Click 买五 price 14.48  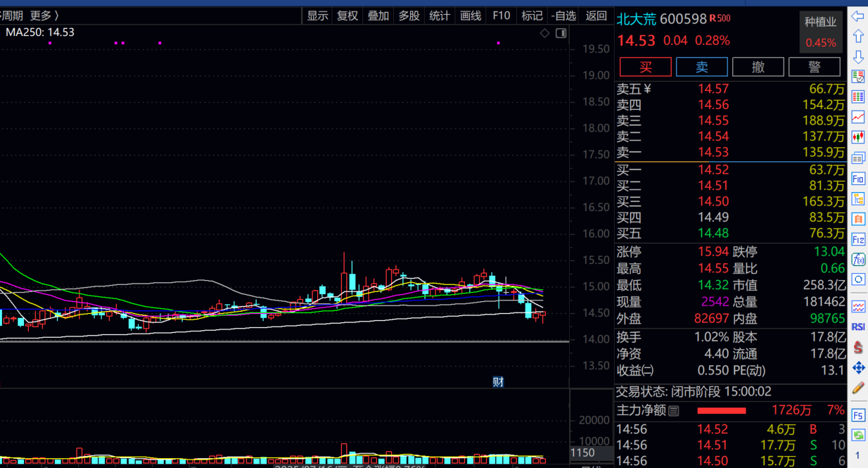(x=713, y=233)
